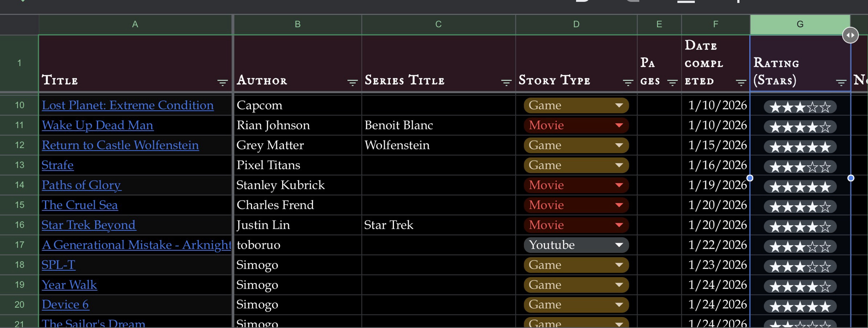
Task: Click the column G resize arrows icon
Action: coord(850,35)
